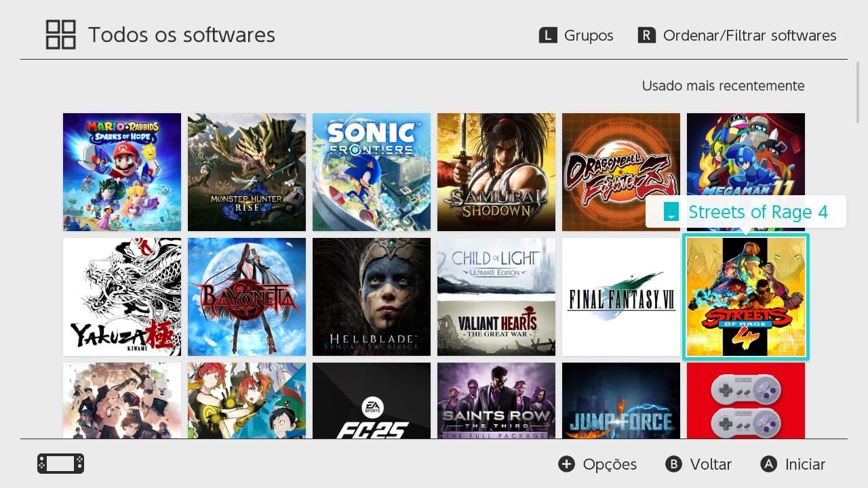
Task: Select the anime group-cast game tile in bottom row
Action: point(122,401)
